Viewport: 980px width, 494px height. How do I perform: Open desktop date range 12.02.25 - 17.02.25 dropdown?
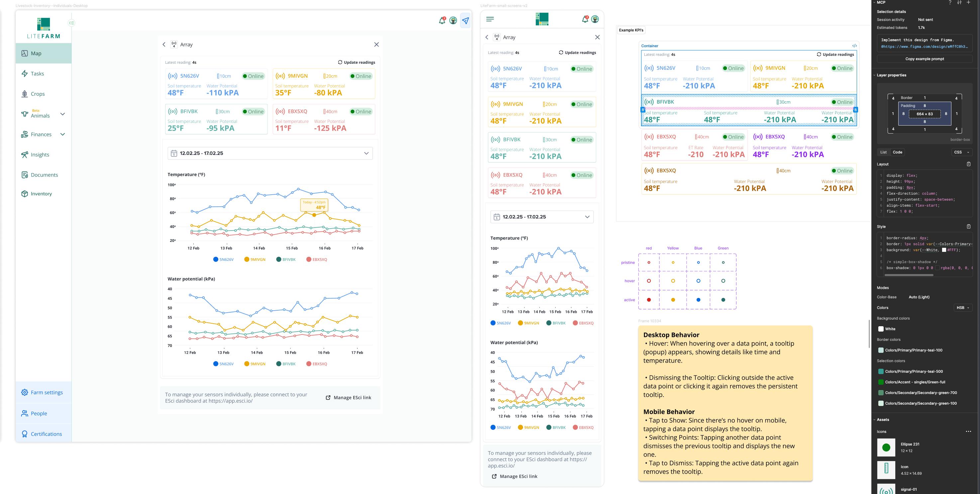(x=270, y=153)
